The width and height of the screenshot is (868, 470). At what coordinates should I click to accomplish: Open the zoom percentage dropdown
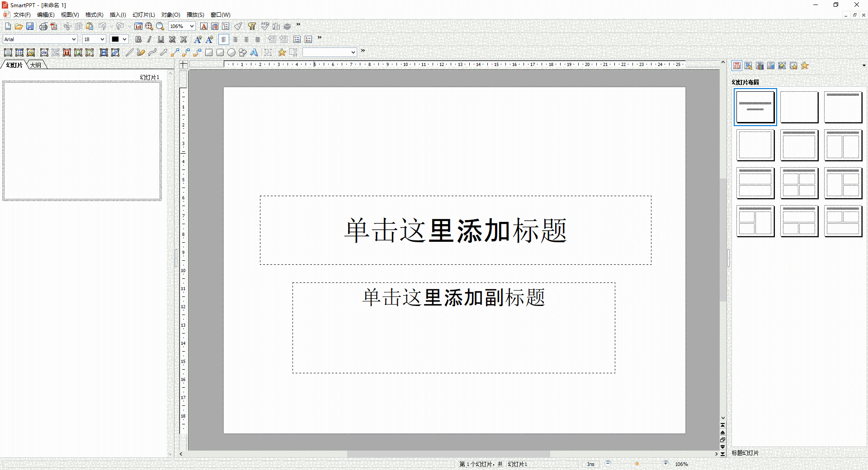tap(190, 26)
